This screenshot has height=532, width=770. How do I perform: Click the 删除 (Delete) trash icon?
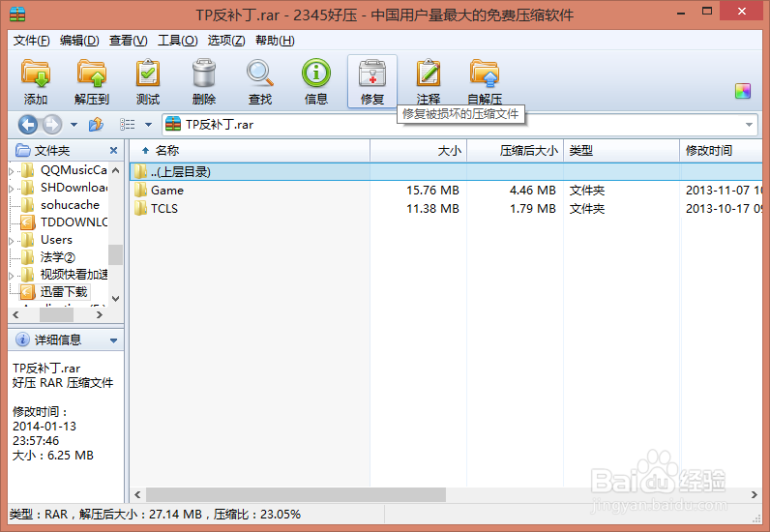[204, 81]
